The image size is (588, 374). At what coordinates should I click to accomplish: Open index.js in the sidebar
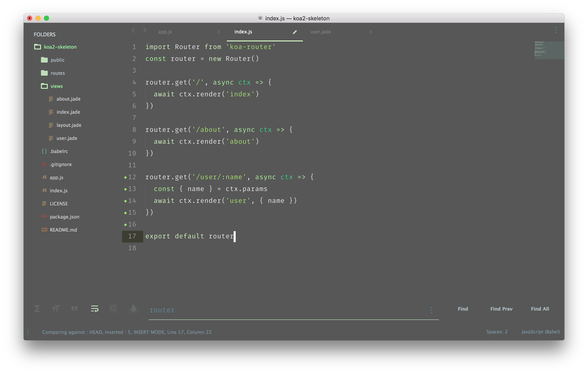[x=59, y=191]
